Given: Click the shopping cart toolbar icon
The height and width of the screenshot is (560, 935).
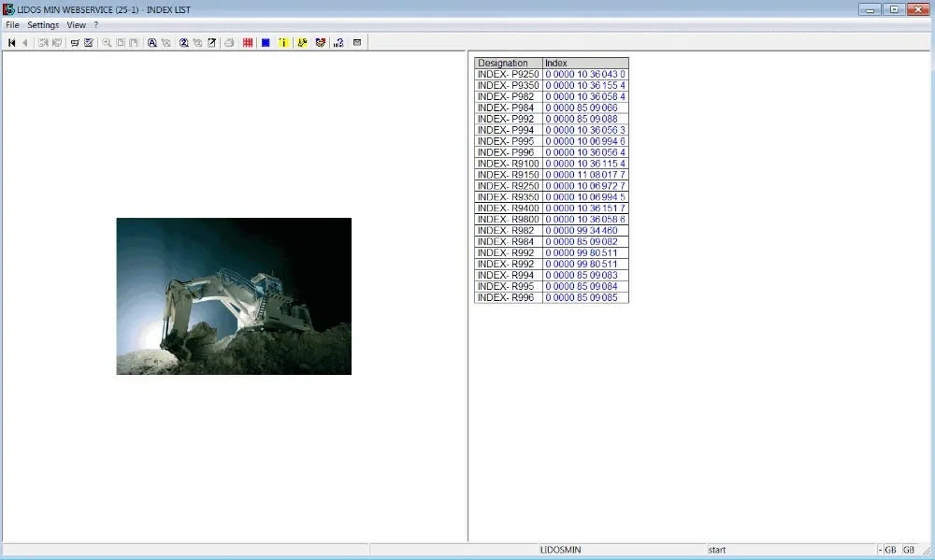Looking at the screenshot, I should (x=75, y=42).
